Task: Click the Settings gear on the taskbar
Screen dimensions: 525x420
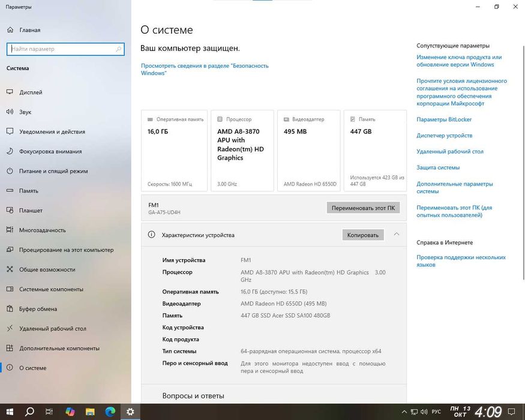Action: 130,412
